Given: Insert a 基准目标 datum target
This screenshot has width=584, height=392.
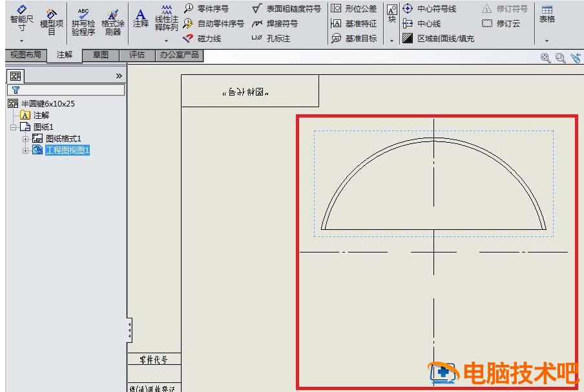Looking at the screenshot, I should tap(353, 38).
